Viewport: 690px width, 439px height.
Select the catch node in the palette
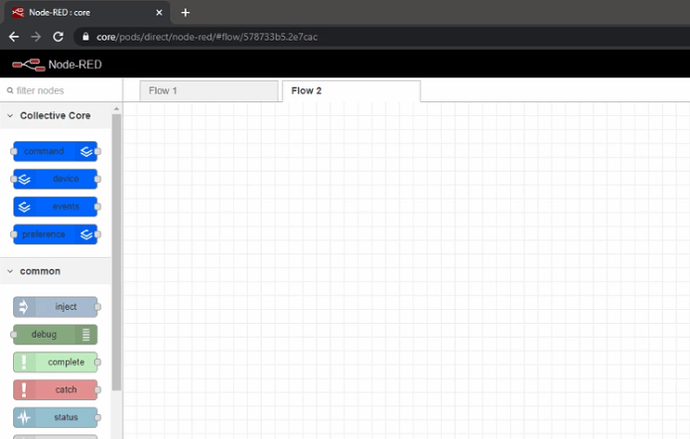point(55,390)
